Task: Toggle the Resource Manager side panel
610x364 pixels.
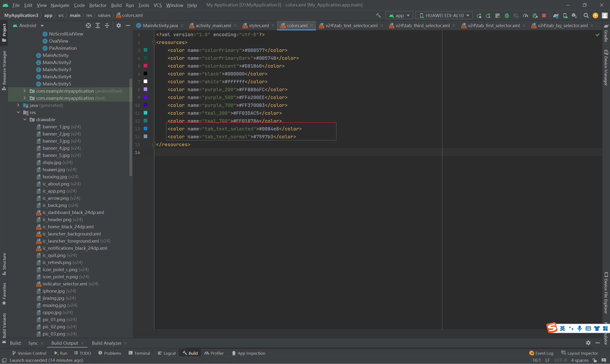Action: click(x=4, y=70)
